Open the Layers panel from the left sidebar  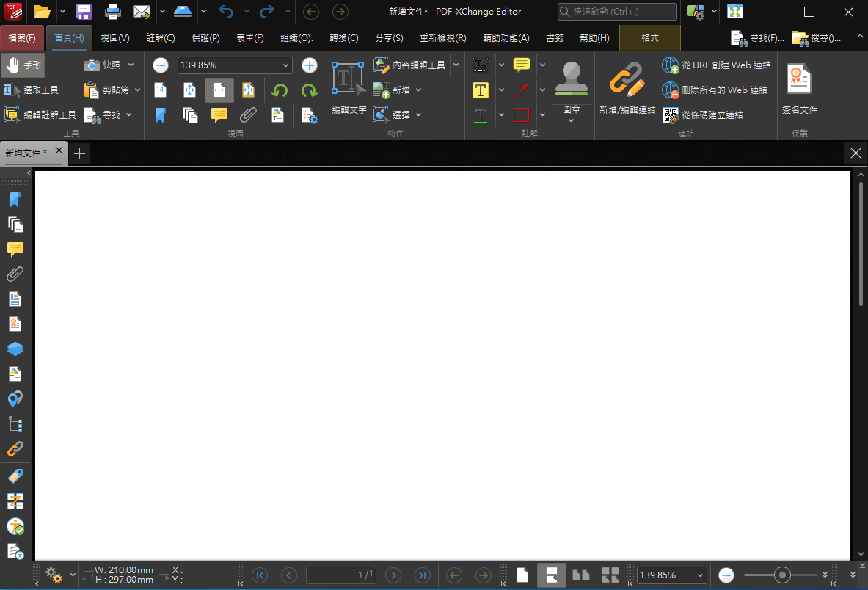pyautogui.click(x=15, y=349)
